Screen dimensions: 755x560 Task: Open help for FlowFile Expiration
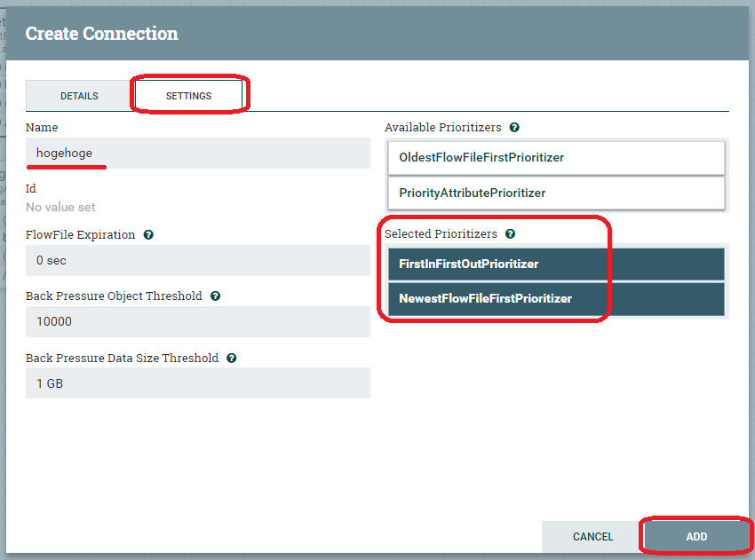(148, 235)
